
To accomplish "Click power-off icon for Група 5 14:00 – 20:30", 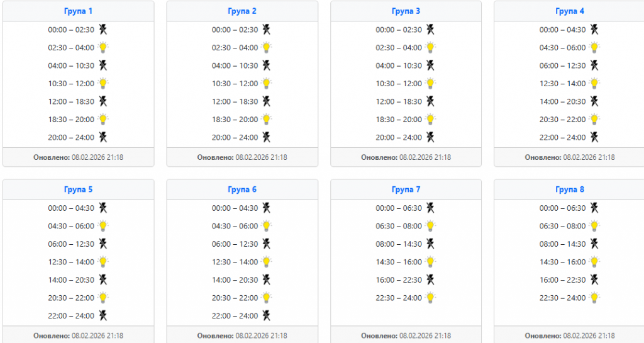I will pyautogui.click(x=103, y=279).
